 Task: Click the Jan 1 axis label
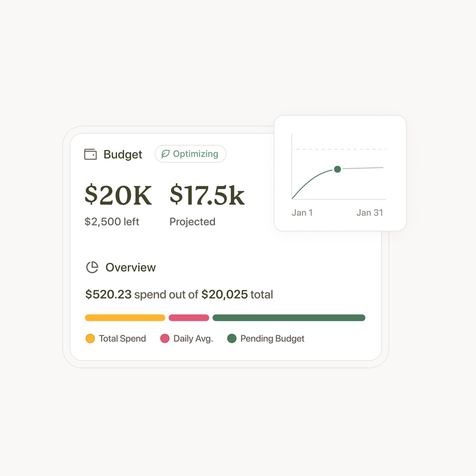(302, 213)
